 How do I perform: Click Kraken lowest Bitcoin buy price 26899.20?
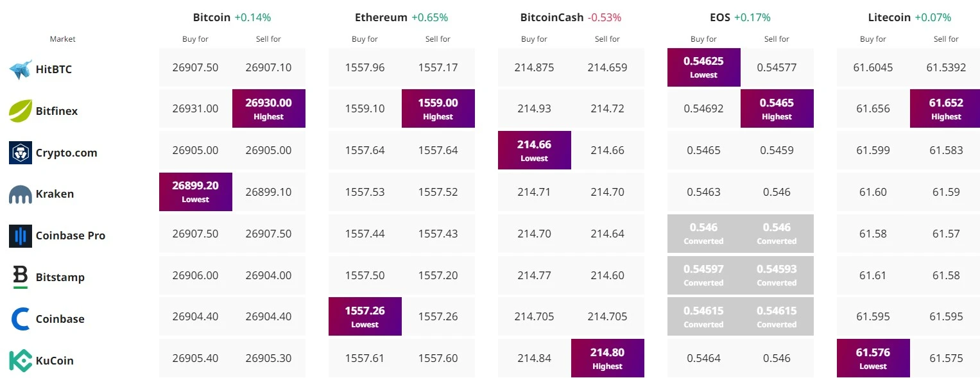tap(195, 191)
